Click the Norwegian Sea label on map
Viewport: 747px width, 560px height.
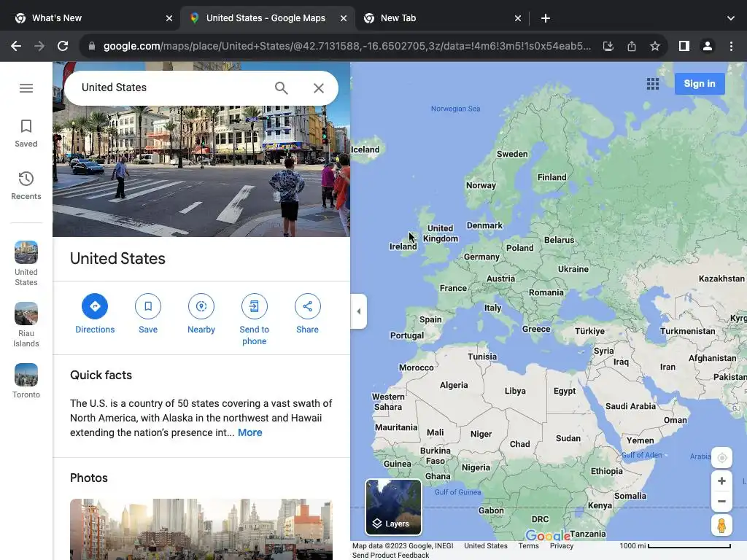455,109
